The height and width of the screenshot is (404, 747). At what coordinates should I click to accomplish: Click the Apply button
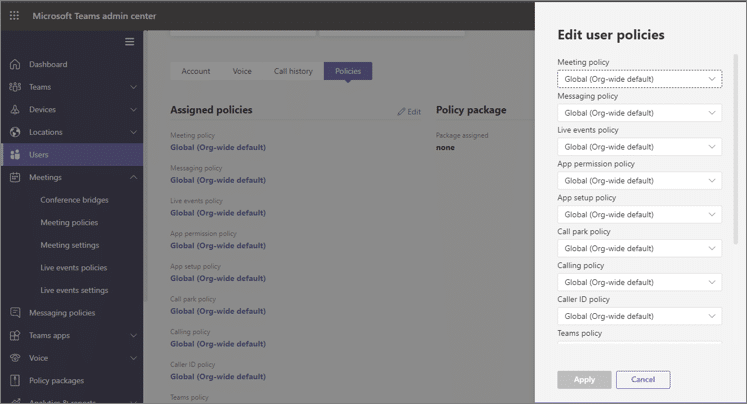point(584,380)
